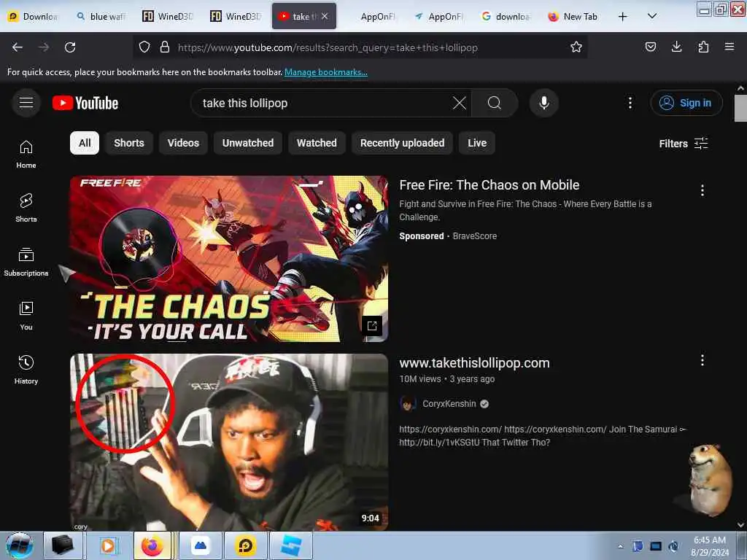Reload the current page
The width and height of the screenshot is (747, 560).
70,47
